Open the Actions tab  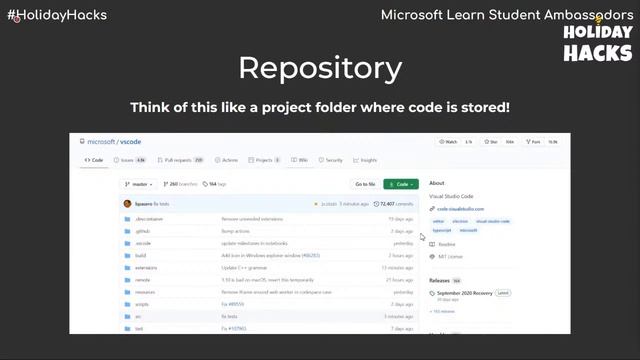(x=227, y=160)
